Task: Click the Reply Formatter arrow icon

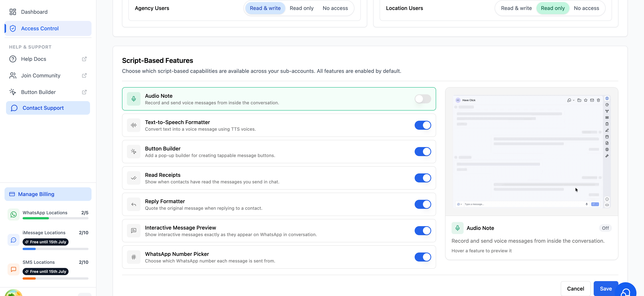Action: (134, 204)
